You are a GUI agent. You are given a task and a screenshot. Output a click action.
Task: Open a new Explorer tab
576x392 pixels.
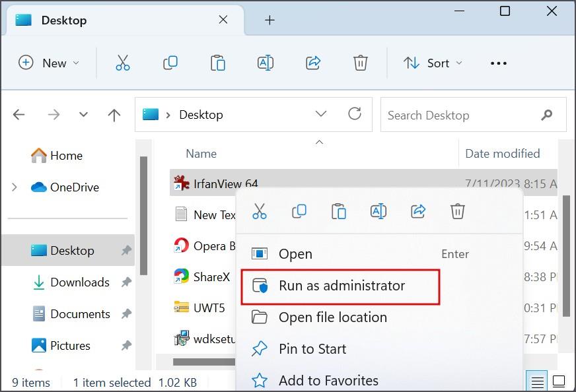click(x=270, y=20)
